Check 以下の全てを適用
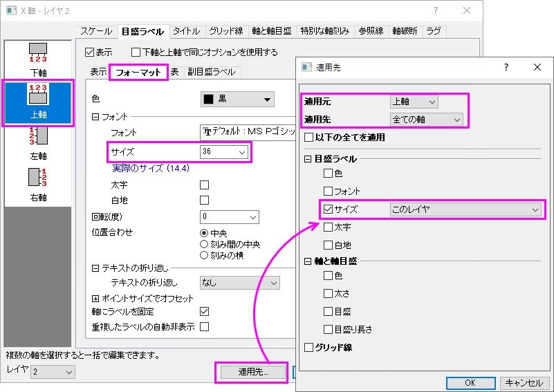Image resolution: width=554 pixels, height=392 pixels. 308,138
